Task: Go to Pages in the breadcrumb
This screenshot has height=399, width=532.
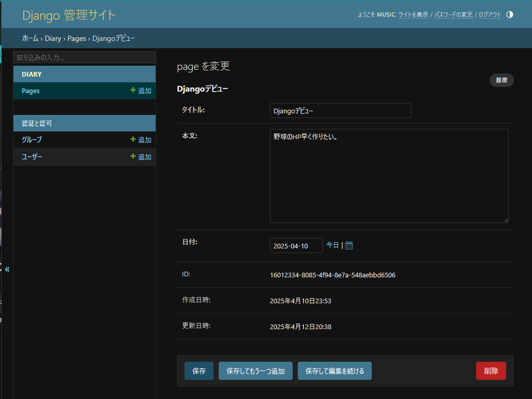Action: click(77, 38)
